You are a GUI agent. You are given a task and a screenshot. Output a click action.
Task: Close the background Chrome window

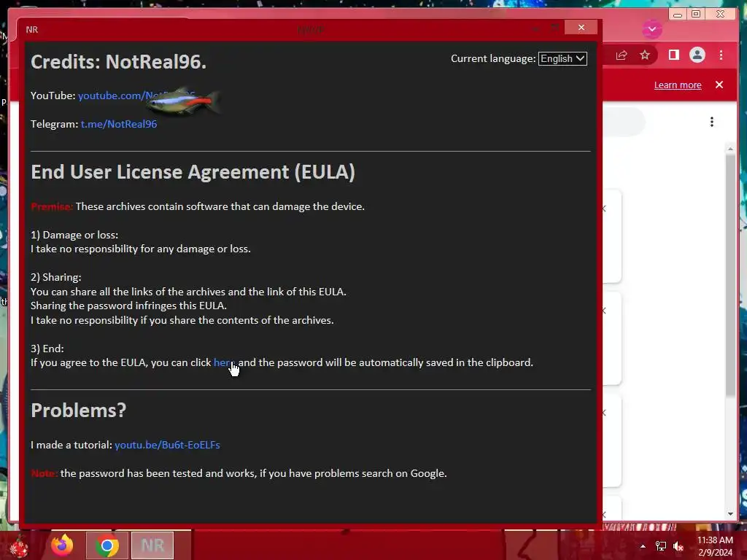[x=720, y=15]
